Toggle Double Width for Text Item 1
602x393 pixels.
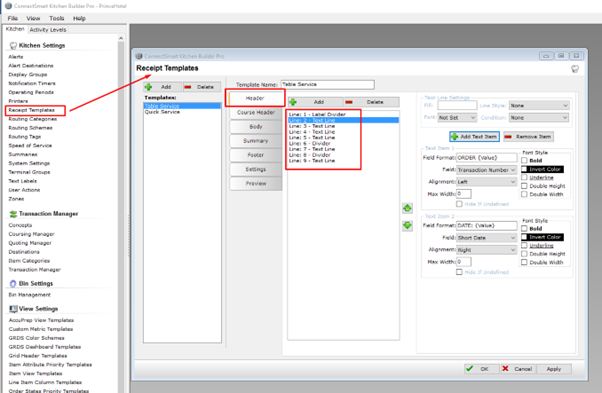click(x=524, y=194)
